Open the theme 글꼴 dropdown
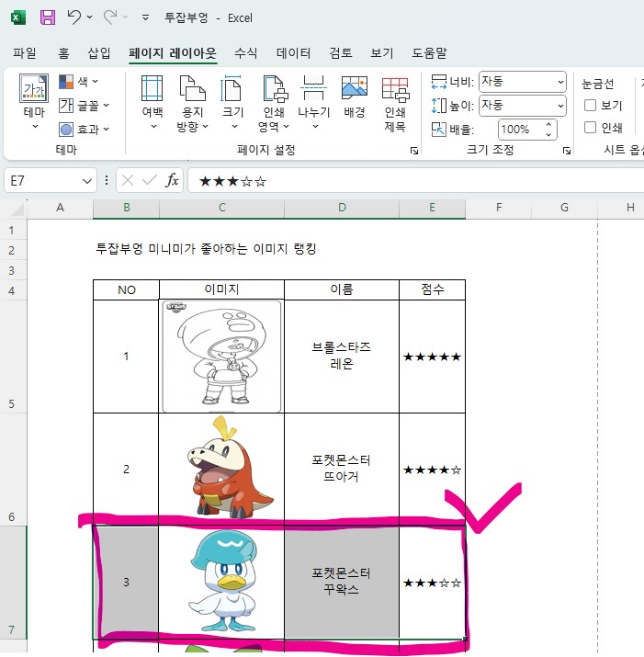 84,105
